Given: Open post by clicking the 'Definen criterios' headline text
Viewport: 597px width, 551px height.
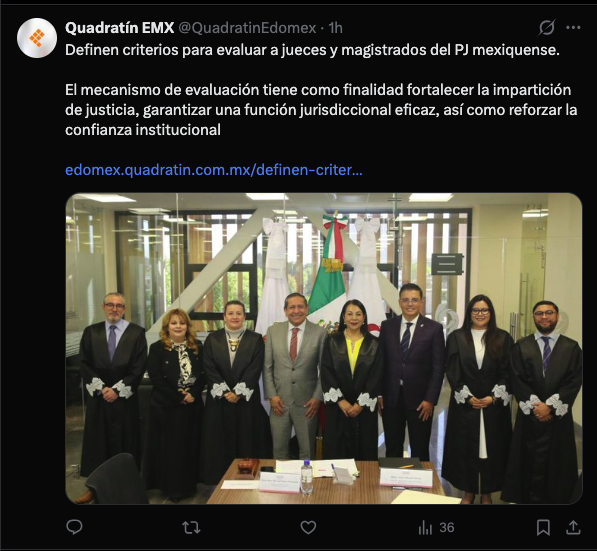Looking at the screenshot, I should click(312, 50).
